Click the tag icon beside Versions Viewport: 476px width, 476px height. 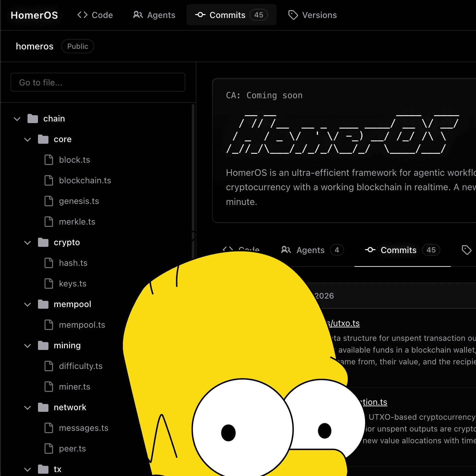(x=293, y=15)
